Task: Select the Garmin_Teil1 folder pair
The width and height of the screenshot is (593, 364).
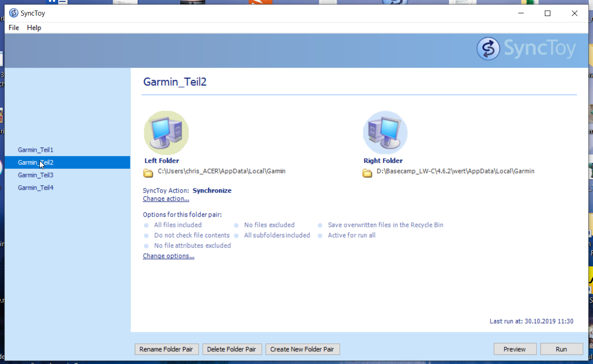Action: [67, 150]
